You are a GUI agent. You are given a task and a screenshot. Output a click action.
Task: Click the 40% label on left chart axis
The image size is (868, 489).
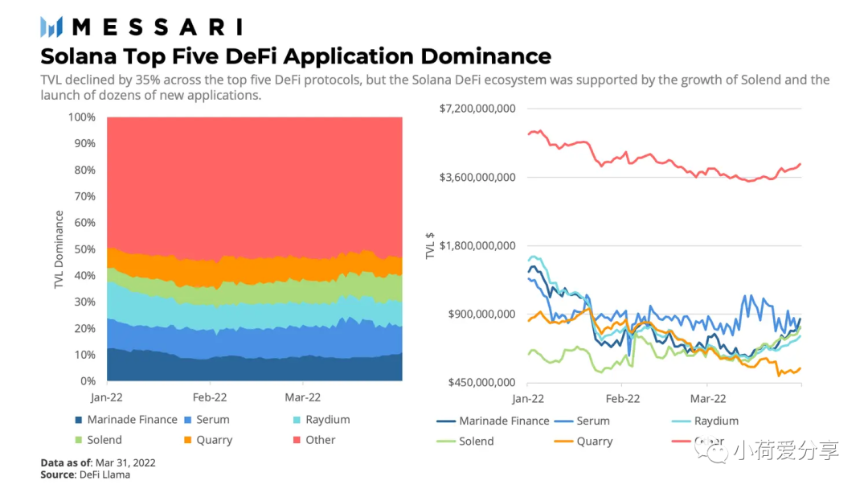pos(84,275)
